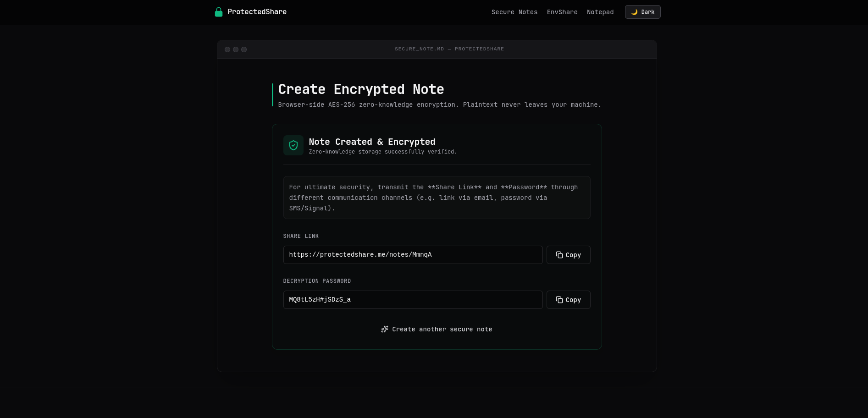Click the SHARE LINK label
The height and width of the screenshot is (418, 868).
[301, 236]
